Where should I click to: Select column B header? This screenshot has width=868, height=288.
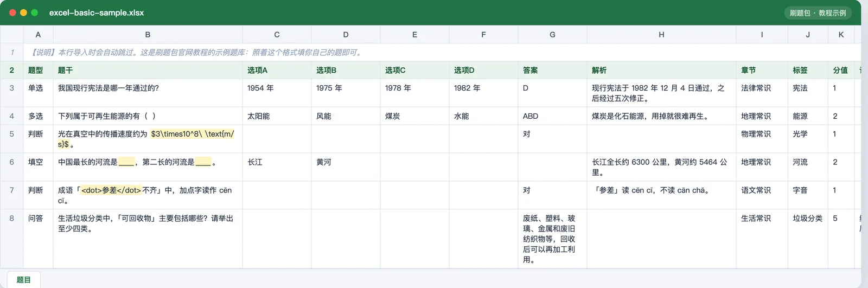(148, 34)
